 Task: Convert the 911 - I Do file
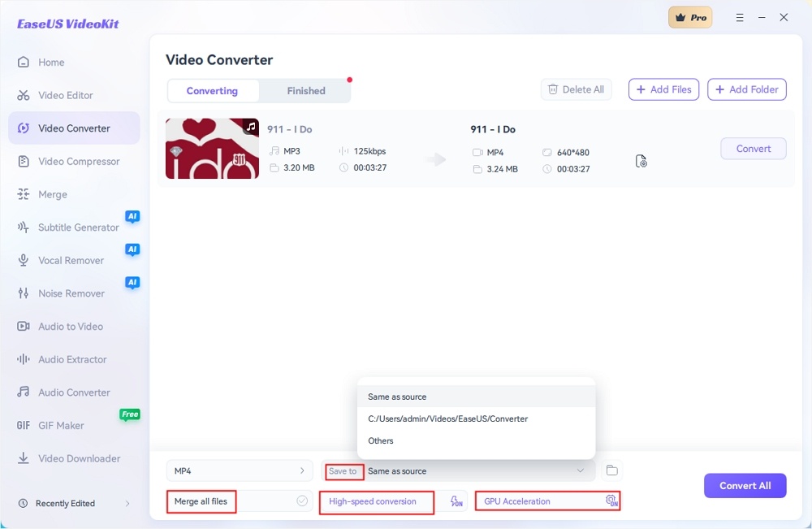(x=754, y=149)
